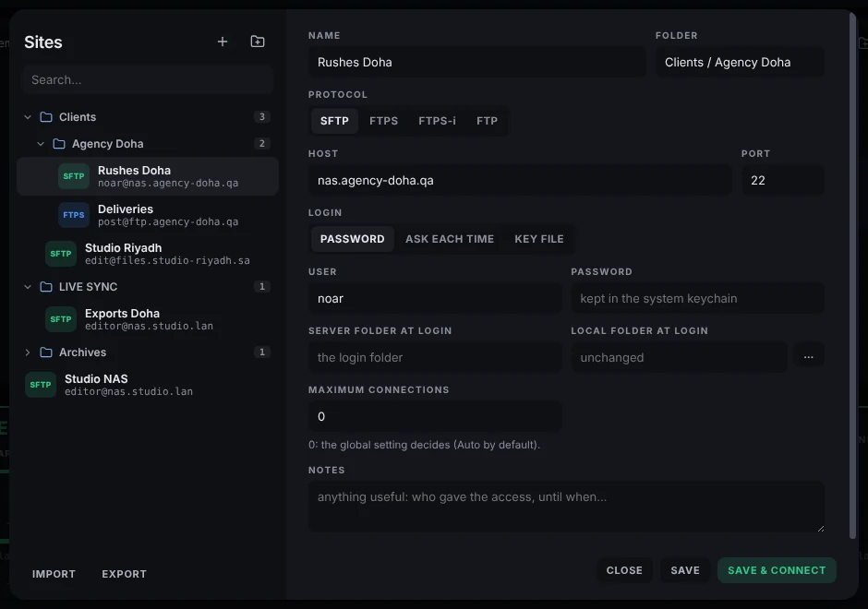Image resolution: width=868 pixels, height=609 pixels.
Task: Click into the User field
Action: (435, 299)
